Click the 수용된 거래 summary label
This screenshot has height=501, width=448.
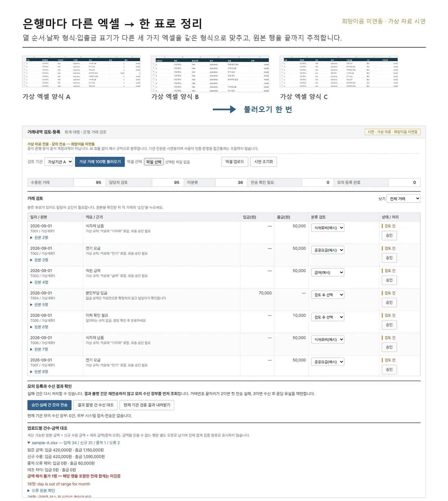[x=40, y=182]
